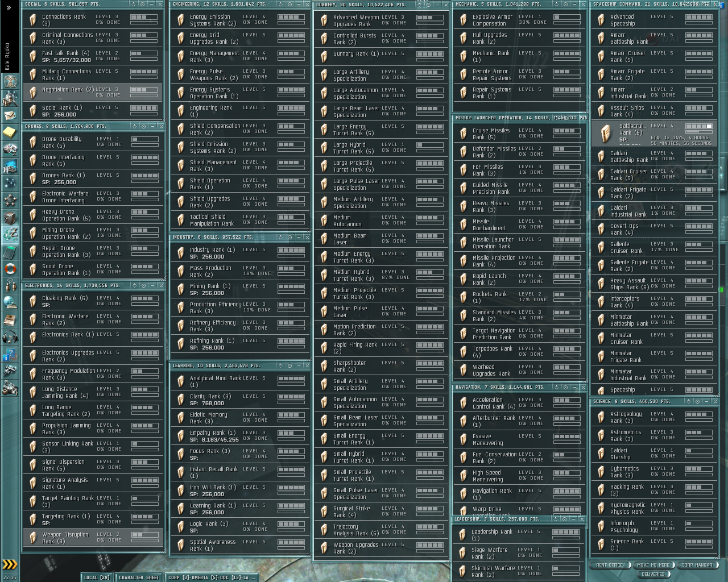The height and width of the screenshot is (582, 728).
Task: Open the mail envelope sidebar icon
Action: [10, 115]
